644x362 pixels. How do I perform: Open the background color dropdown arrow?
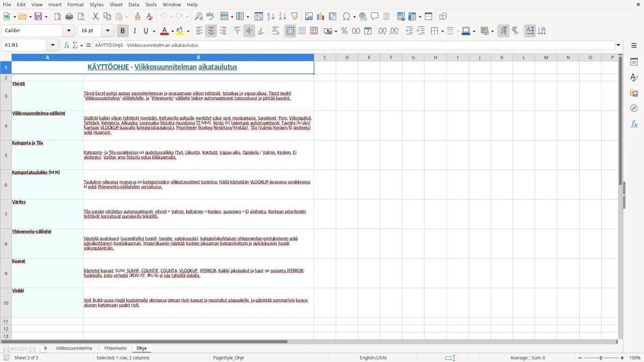pos(188,31)
